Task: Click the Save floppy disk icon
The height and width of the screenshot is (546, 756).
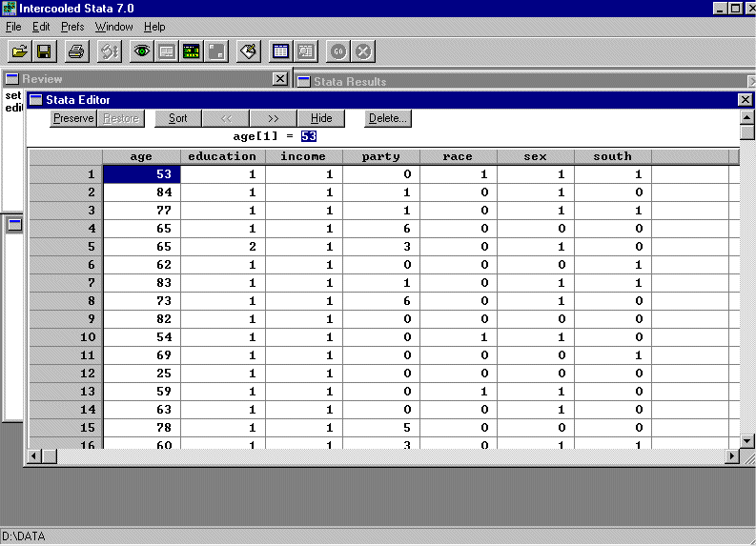Action: [x=44, y=51]
